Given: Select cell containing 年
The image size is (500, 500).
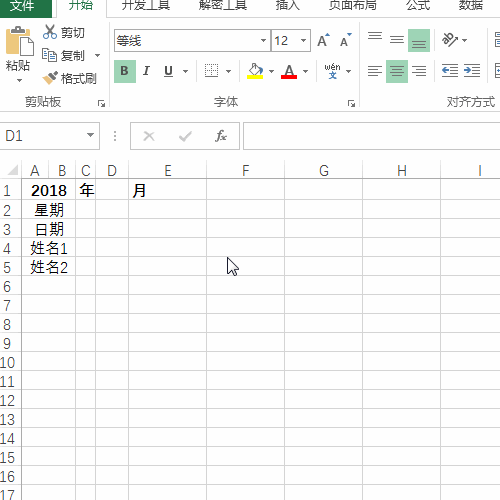Looking at the screenshot, I should click(x=86, y=190).
